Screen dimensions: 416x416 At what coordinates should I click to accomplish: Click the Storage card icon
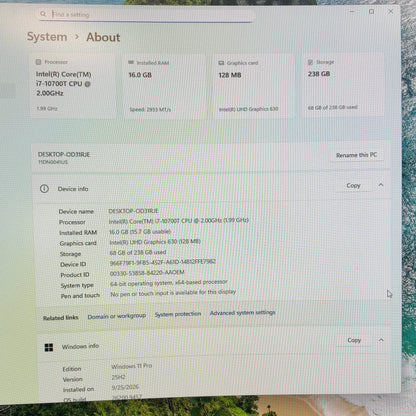click(x=310, y=62)
